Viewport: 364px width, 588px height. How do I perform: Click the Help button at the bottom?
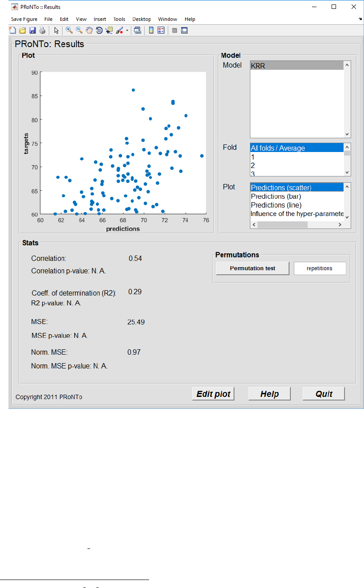[269, 394]
